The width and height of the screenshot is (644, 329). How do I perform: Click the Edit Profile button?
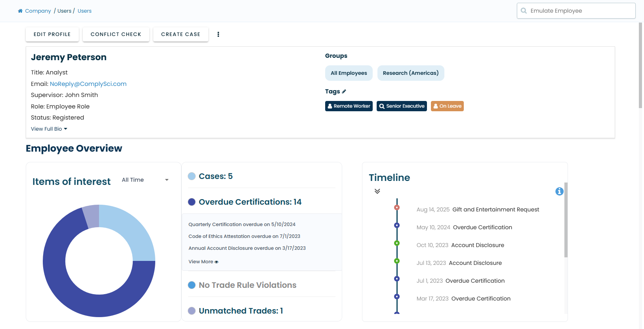(x=52, y=34)
